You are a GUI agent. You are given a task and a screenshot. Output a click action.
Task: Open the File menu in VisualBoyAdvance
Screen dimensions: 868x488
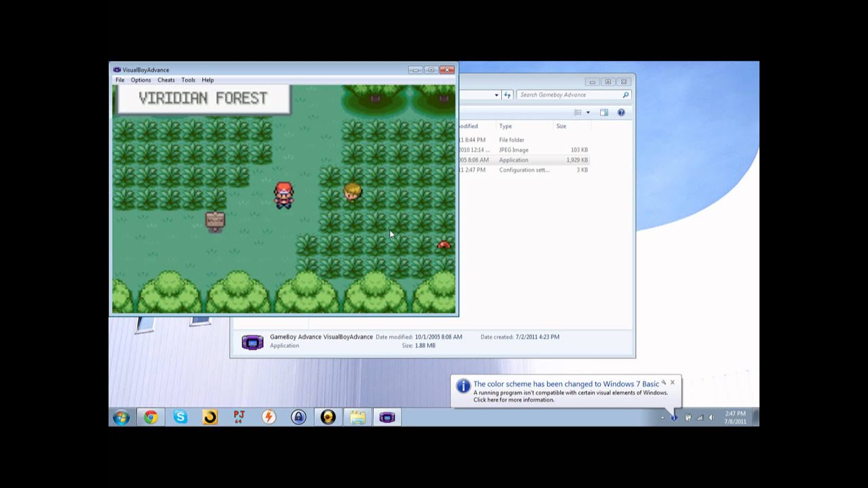coord(119,80)
